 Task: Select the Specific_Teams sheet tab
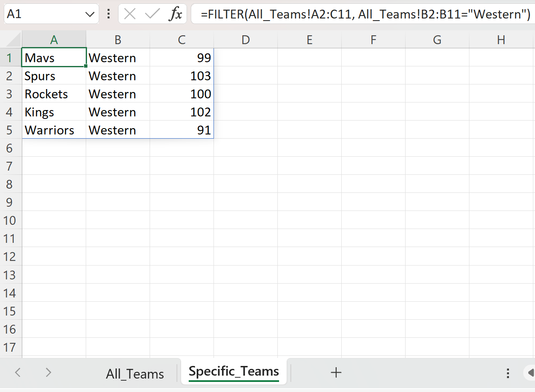tap(234, 371)
